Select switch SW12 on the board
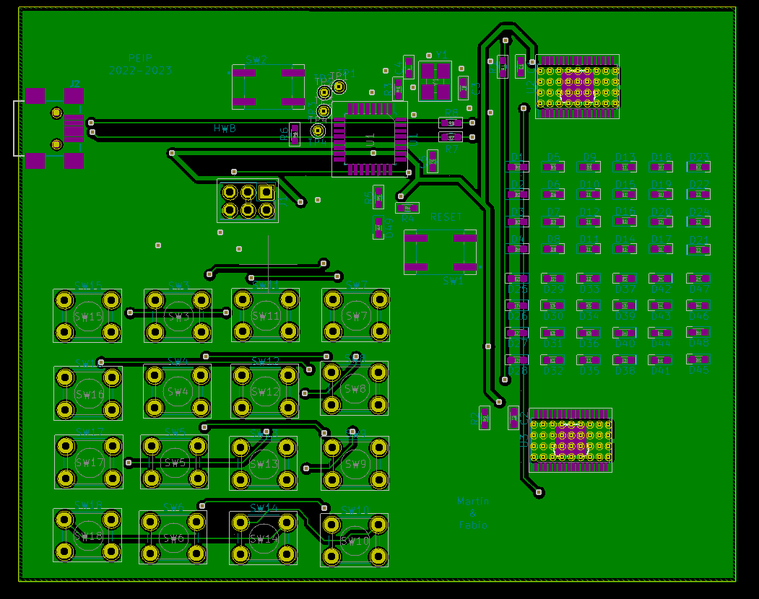This screenshot has width=759, height=599. click(x=265, y=391)
